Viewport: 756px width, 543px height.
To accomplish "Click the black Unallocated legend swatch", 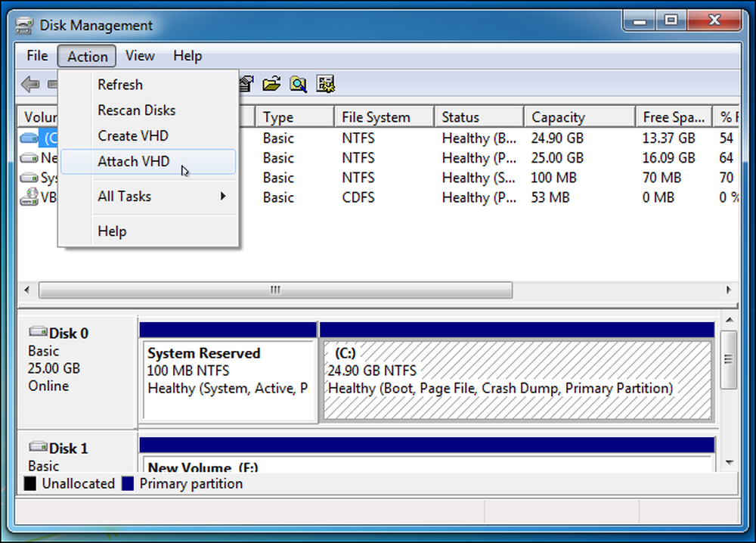I will click(30, 484).
